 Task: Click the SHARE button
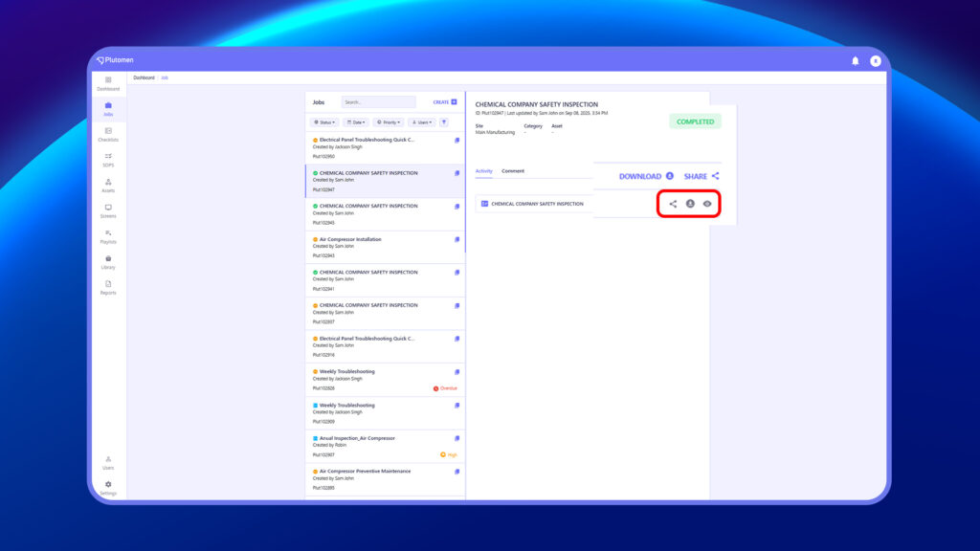click(x=702, y=176)
